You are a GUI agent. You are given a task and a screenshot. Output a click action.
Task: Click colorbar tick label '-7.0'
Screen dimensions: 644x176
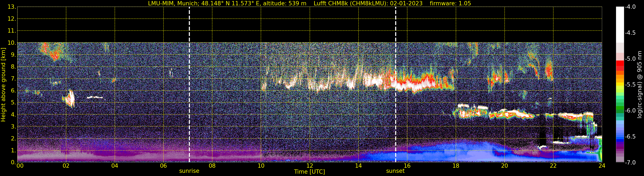630,163
